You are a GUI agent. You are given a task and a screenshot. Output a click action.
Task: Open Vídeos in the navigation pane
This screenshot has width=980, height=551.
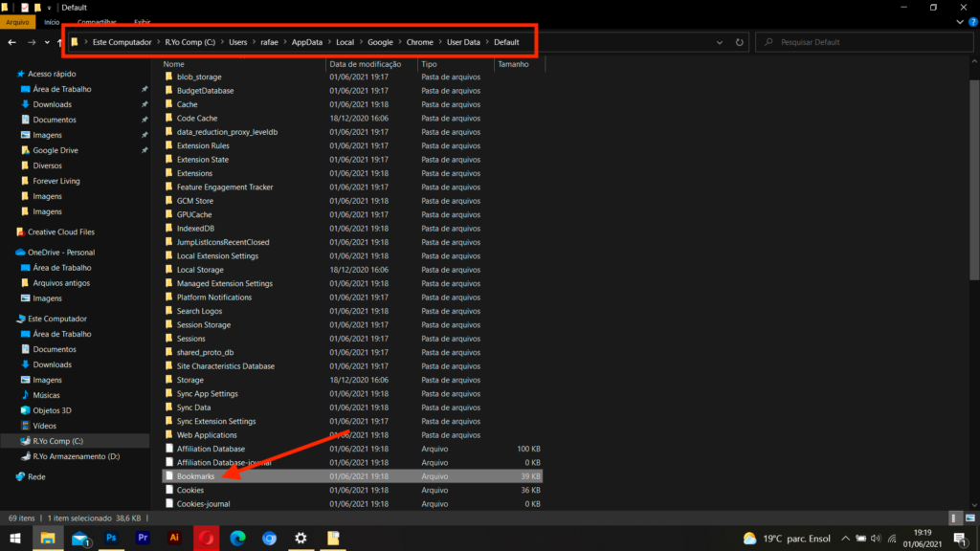coord(44,426)
